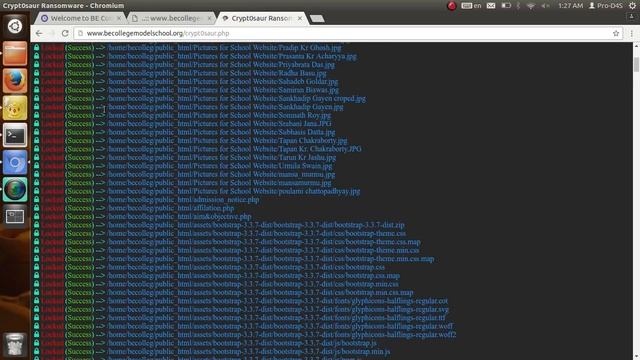640x360 pixels.
Task: Click the 'bootstrap-theme.css.map' file path
Action: [264, 242]
